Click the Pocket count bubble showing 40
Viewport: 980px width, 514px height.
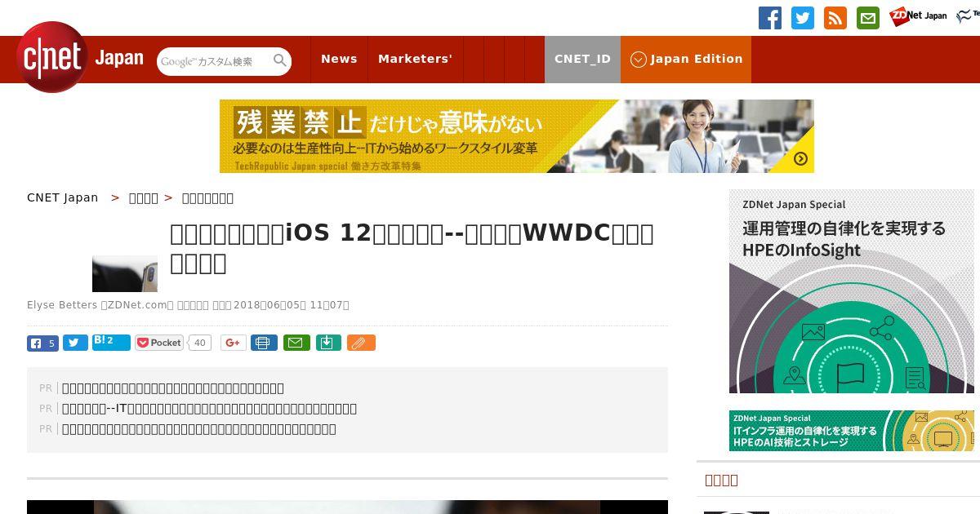(199, 343)
